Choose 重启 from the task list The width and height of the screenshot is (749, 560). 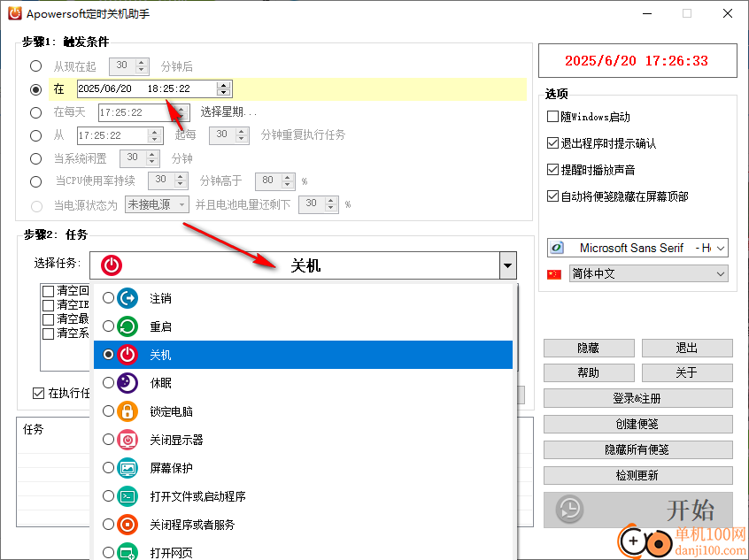tap(303, 326)
